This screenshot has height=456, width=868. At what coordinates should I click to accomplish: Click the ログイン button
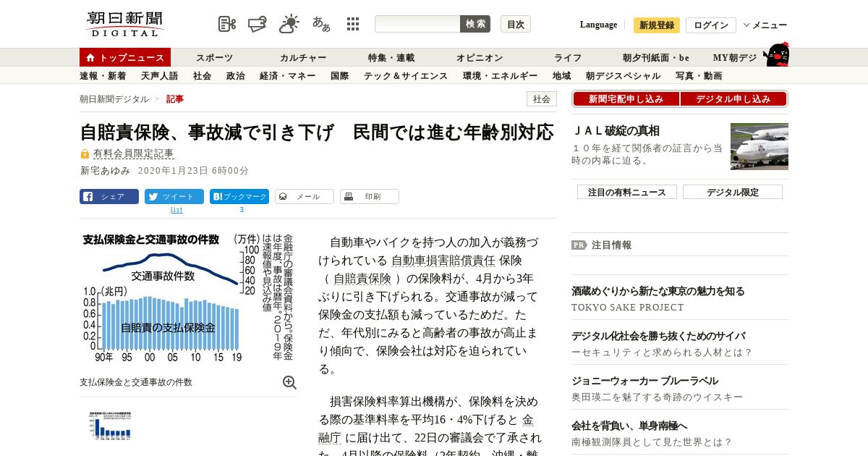tap(711, 25)
